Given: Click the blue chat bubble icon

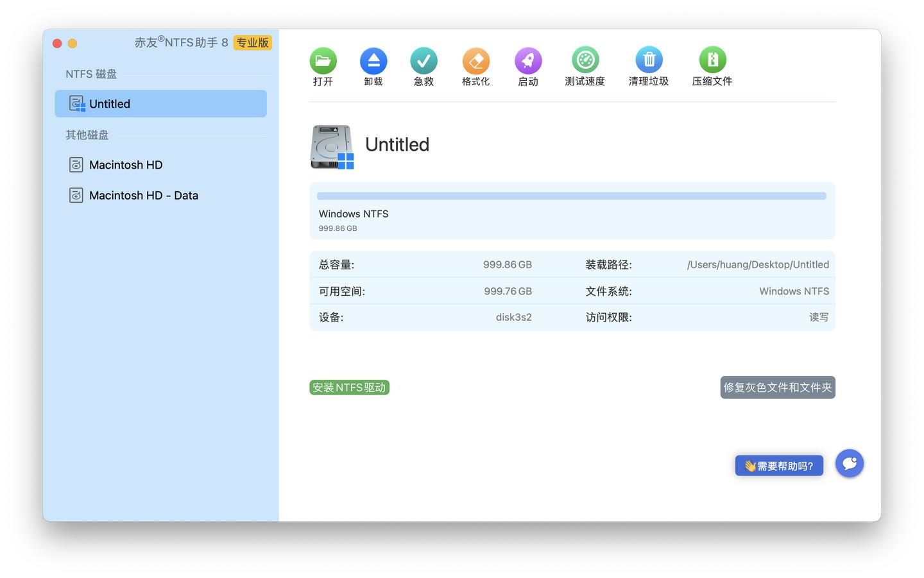Looking at the screenshot, I should [x=849, y=463].
